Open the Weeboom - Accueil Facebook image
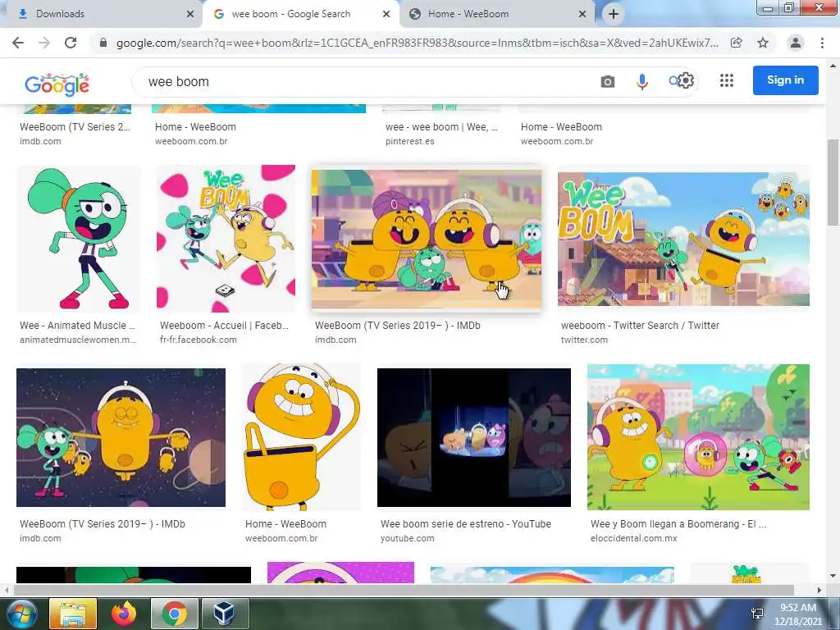The width and height of the screenshot is (840, 630). click(x=226, y=239)
